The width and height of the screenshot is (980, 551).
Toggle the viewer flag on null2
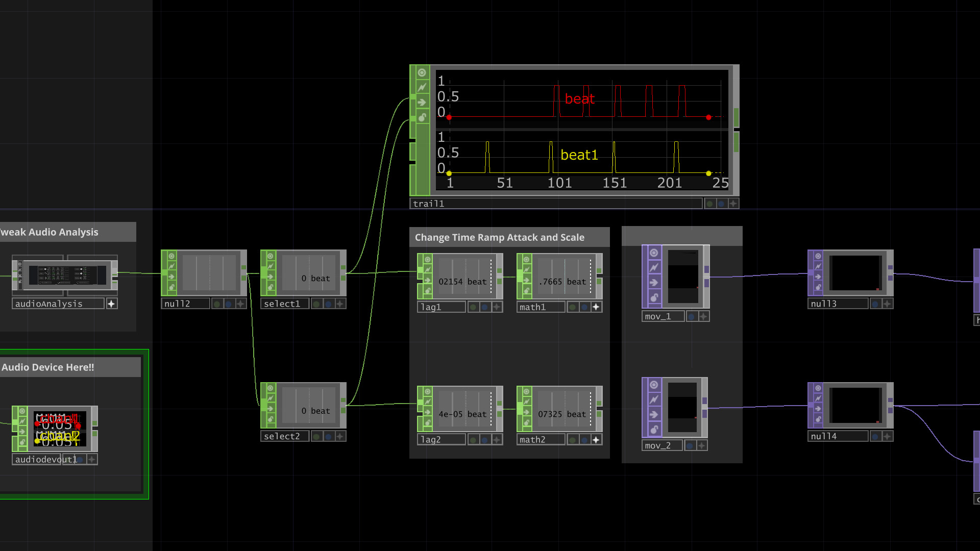pos(171,256)
